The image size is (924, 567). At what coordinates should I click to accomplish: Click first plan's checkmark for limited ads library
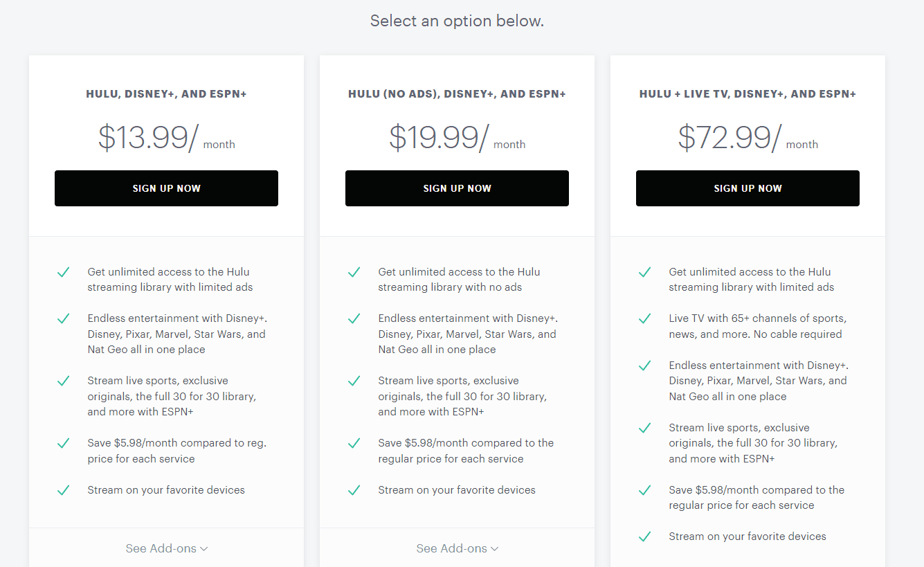point(63,272)
